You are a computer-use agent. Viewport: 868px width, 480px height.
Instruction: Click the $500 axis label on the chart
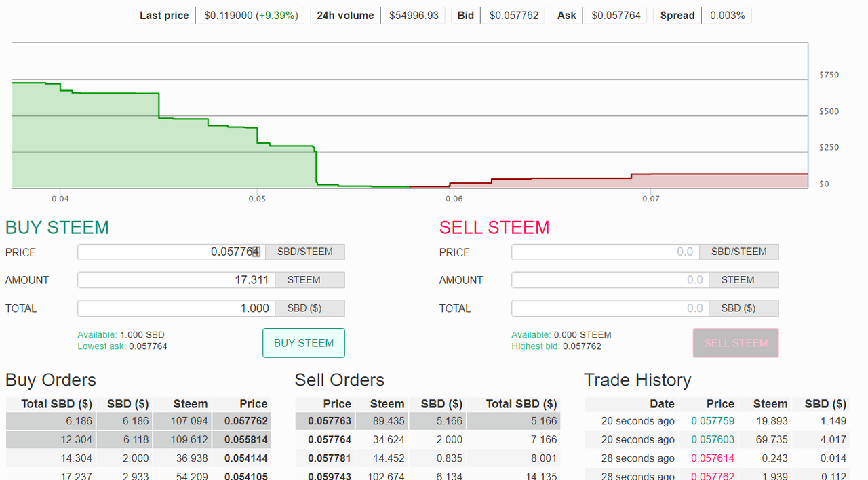click(829, 111)
